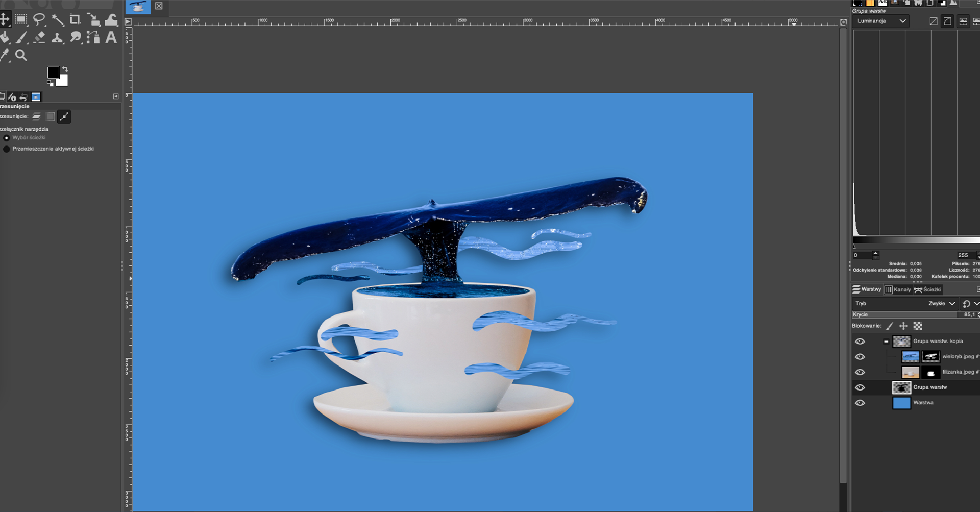Select the Color Picker eyedropper tool
Screen dimensions: 980x512
click(x=5, y=55)
